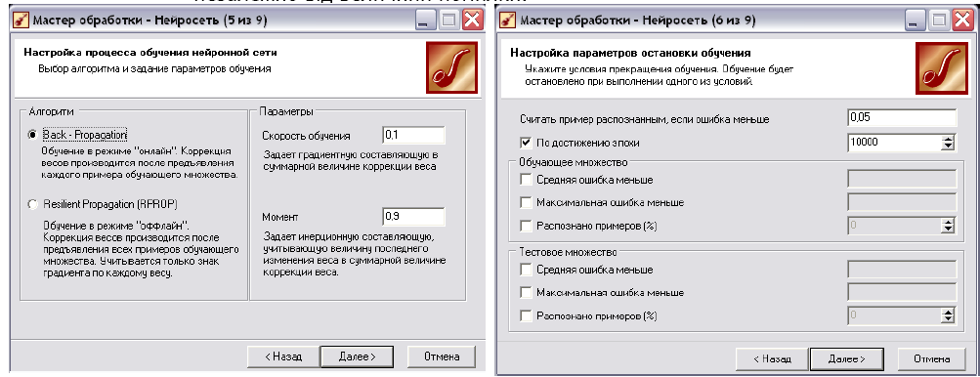This screenshot has width=980, height=377.
Task: Click the Скорость обучения input field
Action: [413, 135]
